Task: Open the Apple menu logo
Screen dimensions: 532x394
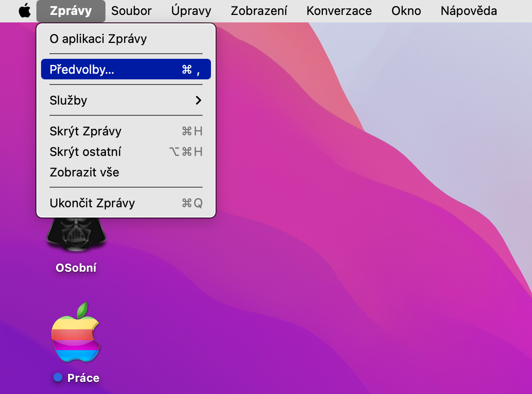Action: [25, 11]
